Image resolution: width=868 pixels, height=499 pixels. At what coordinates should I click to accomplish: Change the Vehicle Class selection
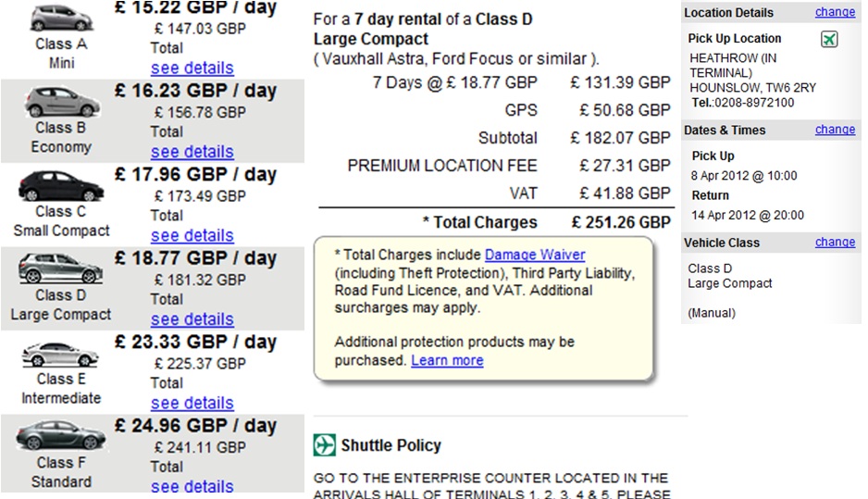tap(835, 242)
